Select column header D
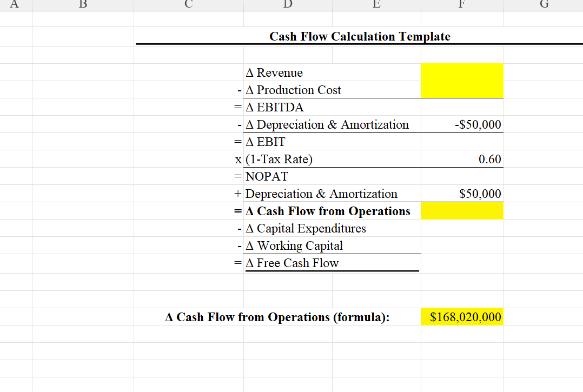 point(287,5)
